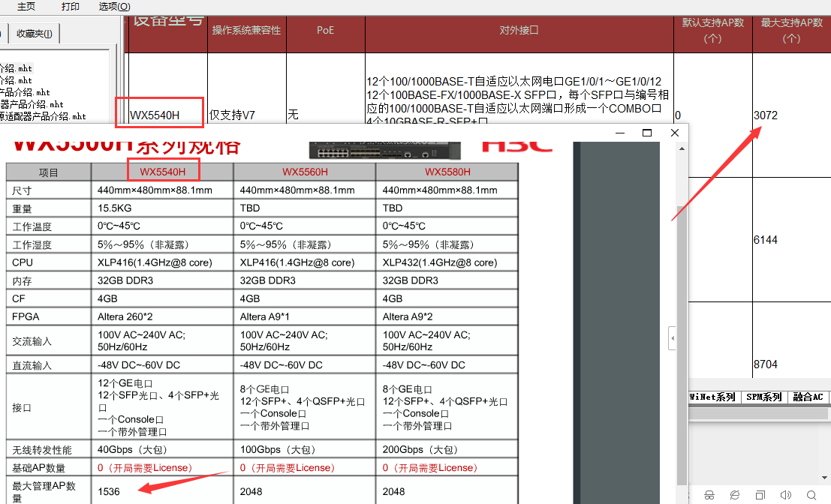The width and height of the screenshot is (831, 504).
Task: Maximize the popup spec window
Action: point(647,133)
